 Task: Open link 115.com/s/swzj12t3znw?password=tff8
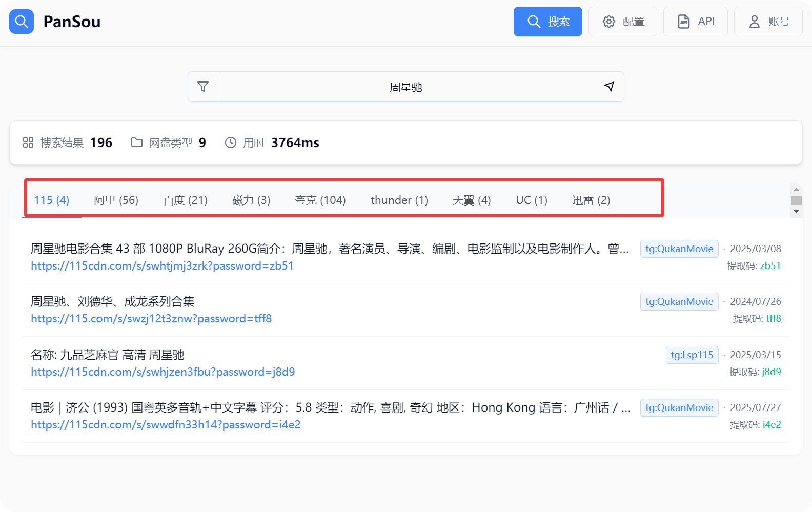pyautogui.click(x=151, y=318)
